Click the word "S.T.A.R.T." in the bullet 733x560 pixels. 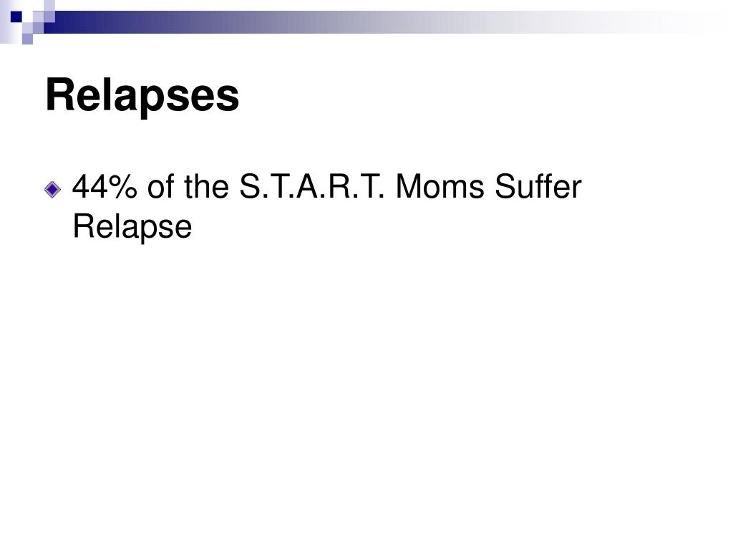click(312, 187)
